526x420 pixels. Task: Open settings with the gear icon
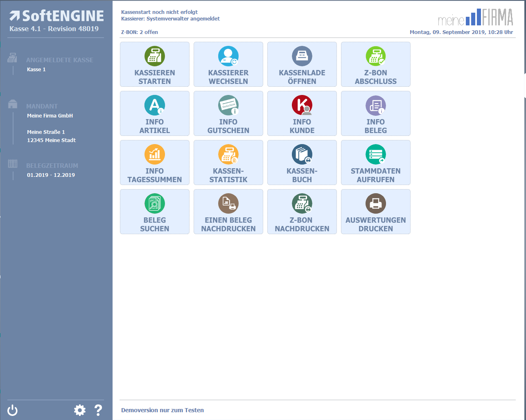click(79, 410)
